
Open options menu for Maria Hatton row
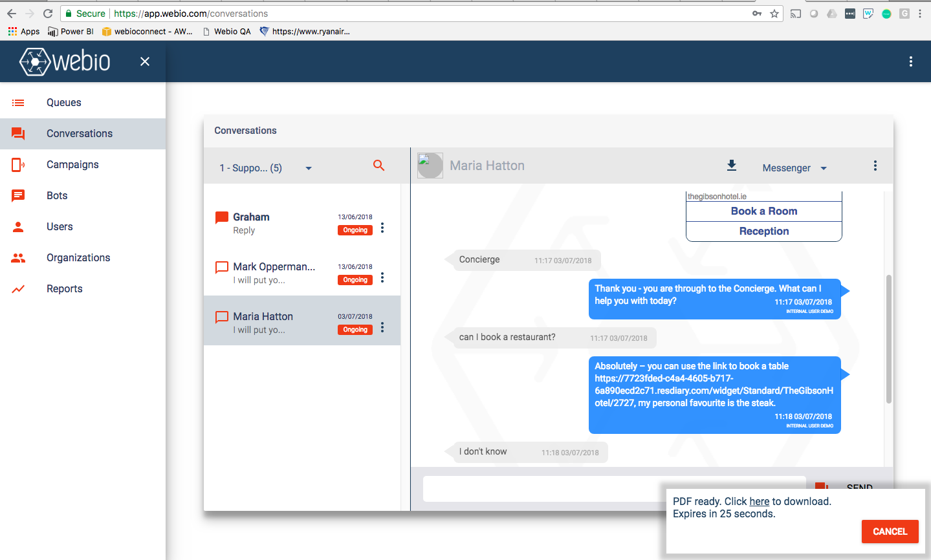[382, 327]
